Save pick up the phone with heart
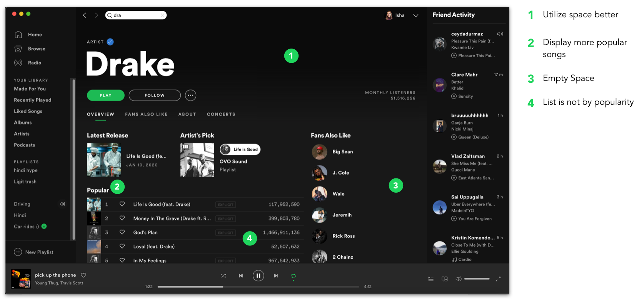644x299 pixels. [83, 275]
